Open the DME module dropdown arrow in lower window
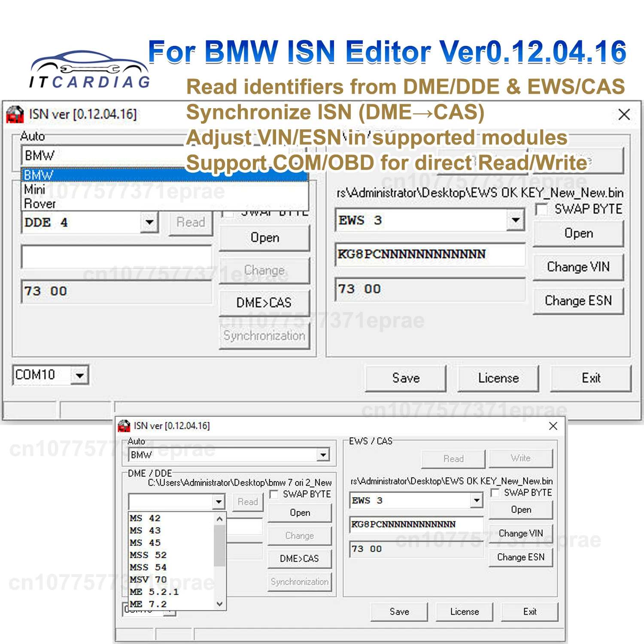The height and width of the screenshot is (644, 644). (x=219, y=501)
